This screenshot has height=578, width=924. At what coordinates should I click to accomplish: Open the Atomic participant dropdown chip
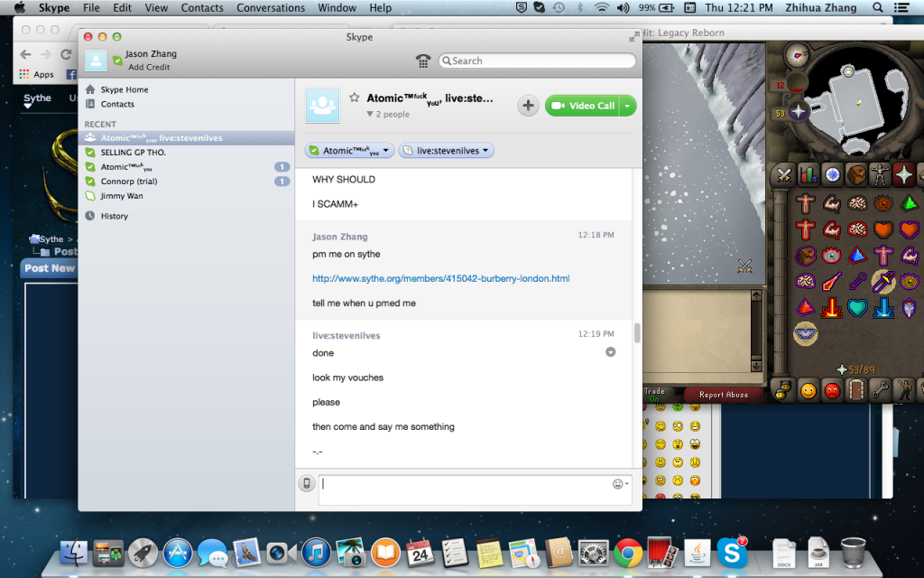[x=349, y=151]
